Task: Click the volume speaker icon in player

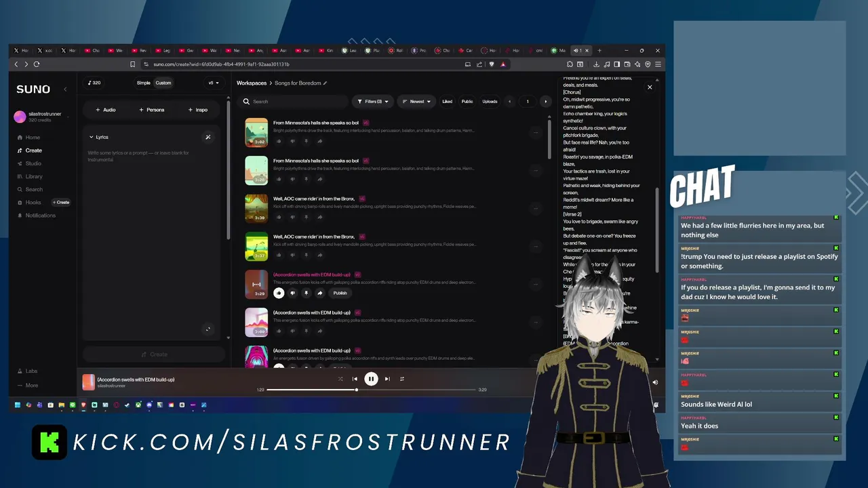Action: [x=655, y=382]
